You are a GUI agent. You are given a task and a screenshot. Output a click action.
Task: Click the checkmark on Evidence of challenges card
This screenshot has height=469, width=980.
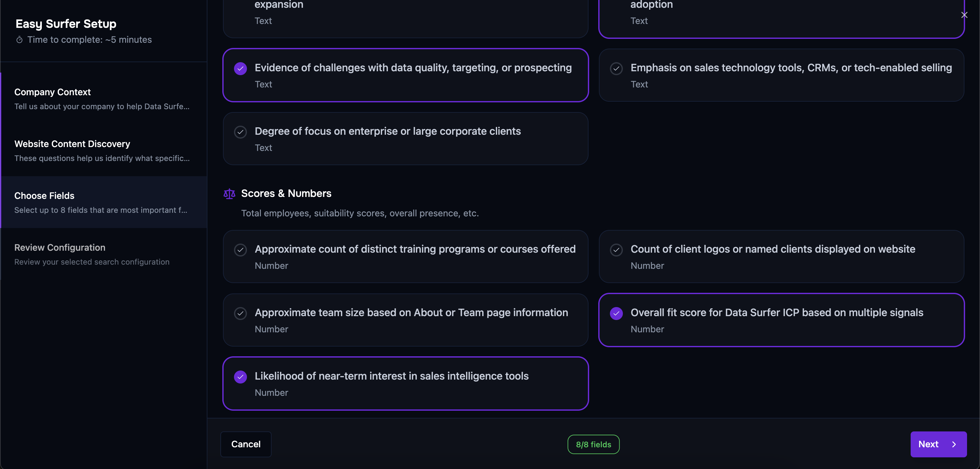point(240,69)
